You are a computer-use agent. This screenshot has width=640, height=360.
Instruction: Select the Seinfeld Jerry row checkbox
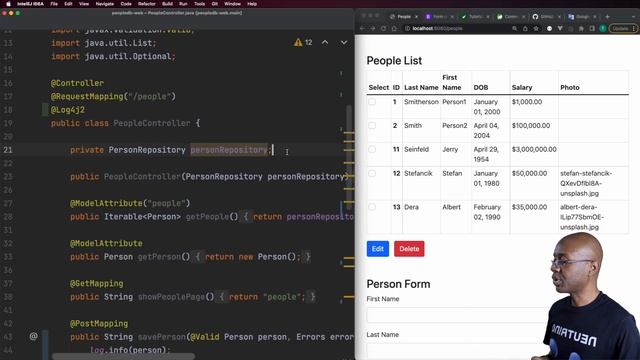point(372,149)
